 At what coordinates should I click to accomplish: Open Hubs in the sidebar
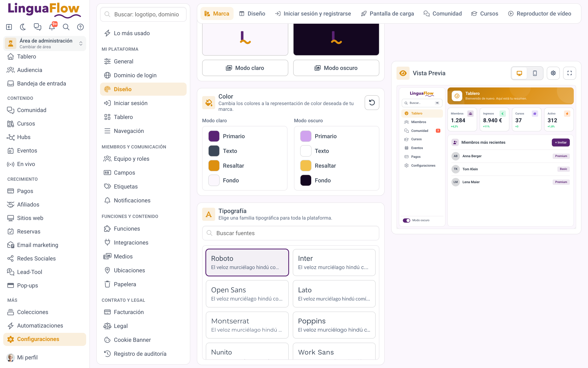click(x=45, y=137)
